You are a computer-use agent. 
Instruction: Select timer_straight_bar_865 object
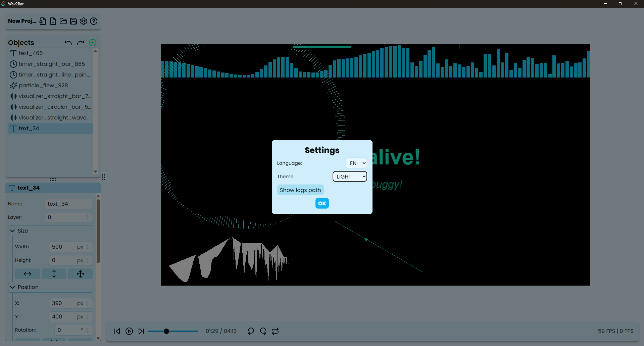(52, 64)
